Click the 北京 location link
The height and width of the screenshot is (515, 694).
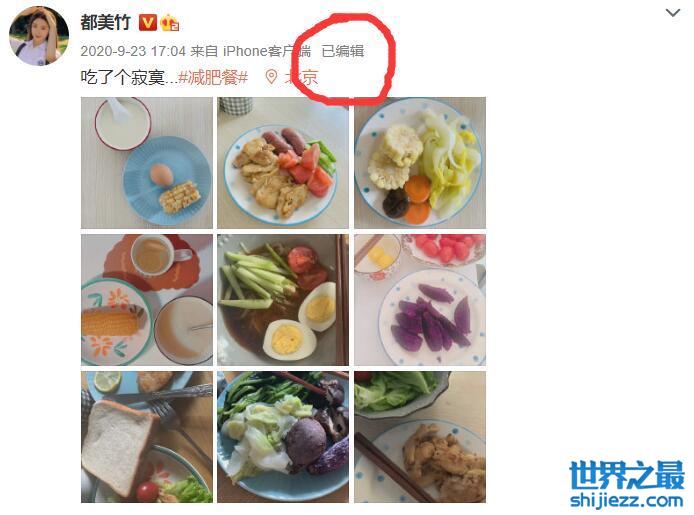coord(301,77)
